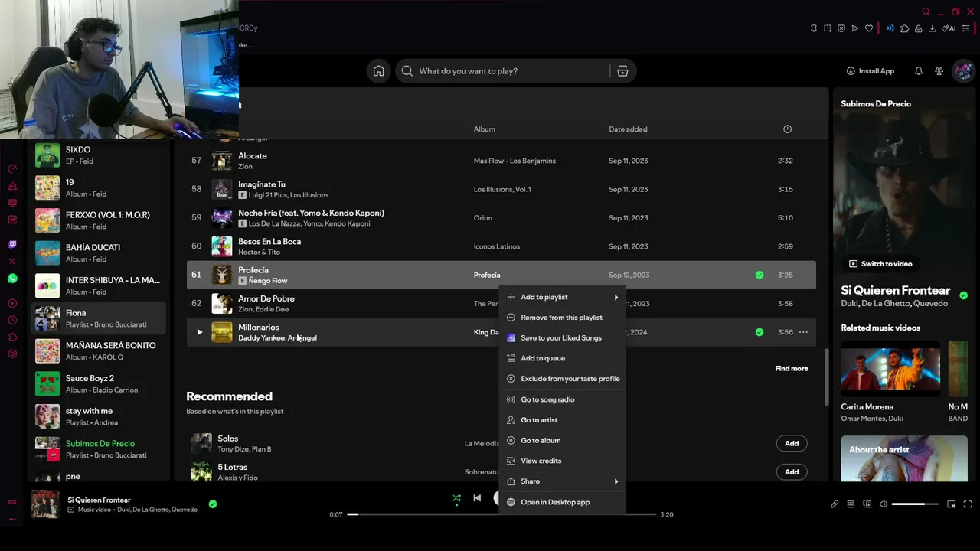Toggle shuffle in player bar

click(456, 498)
